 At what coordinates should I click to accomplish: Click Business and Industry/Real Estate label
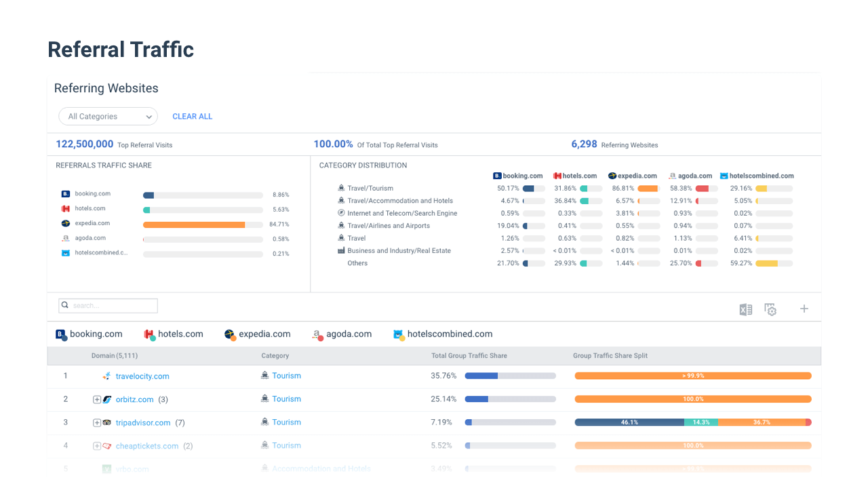399,251
